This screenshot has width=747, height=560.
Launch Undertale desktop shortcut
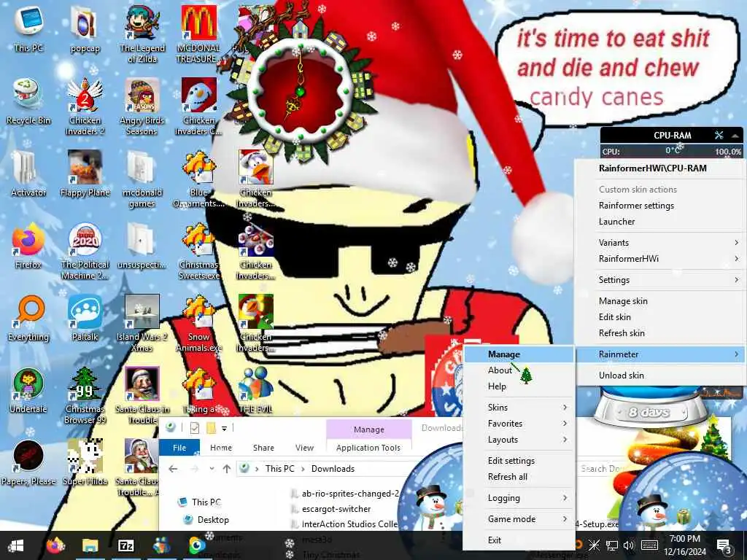click(x=28, y=391)
